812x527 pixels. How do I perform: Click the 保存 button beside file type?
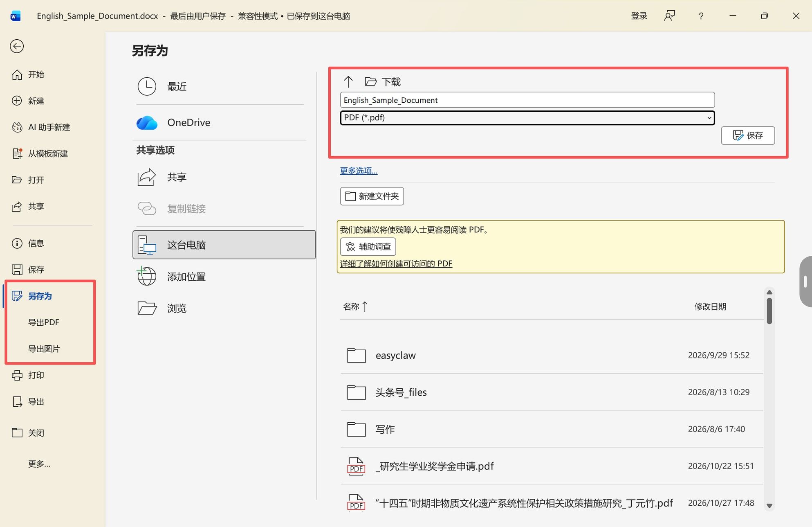[748, 135]
